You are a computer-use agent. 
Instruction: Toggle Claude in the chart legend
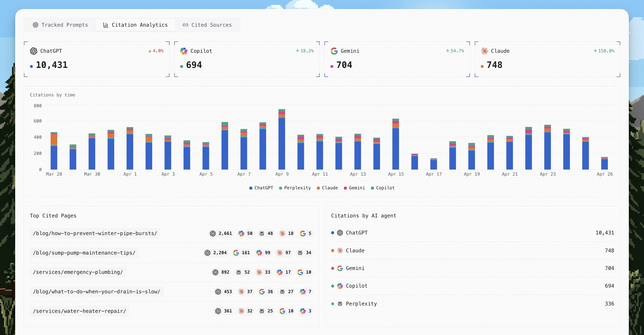click(x=328, y=188)
